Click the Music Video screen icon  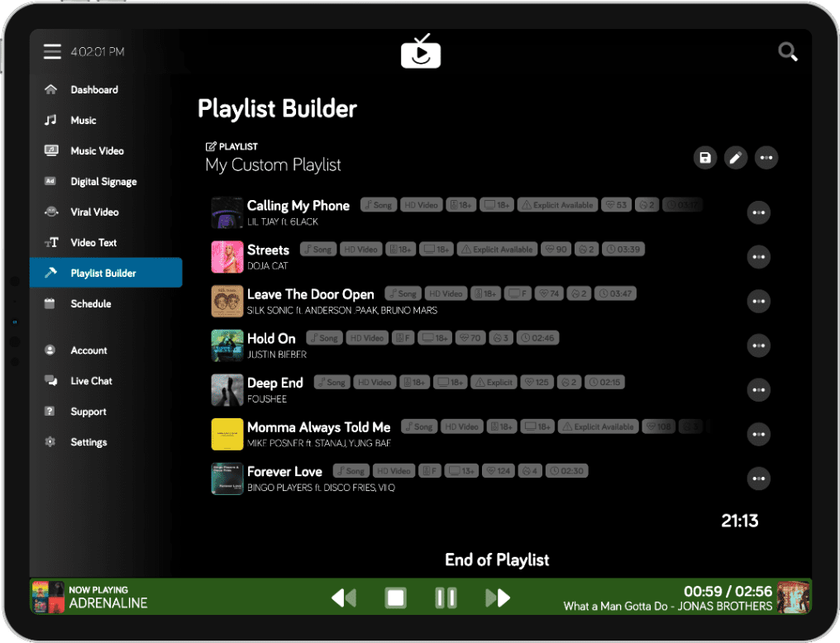coord(51,150)
